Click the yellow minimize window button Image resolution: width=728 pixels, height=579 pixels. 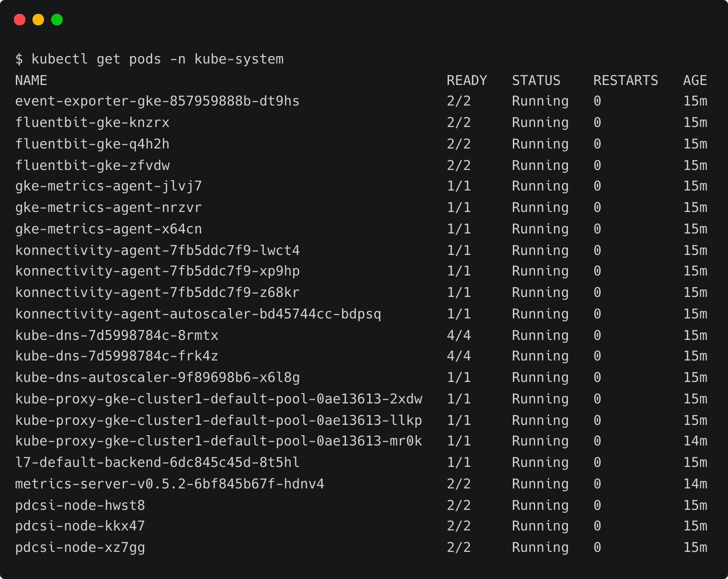(38, 20)
